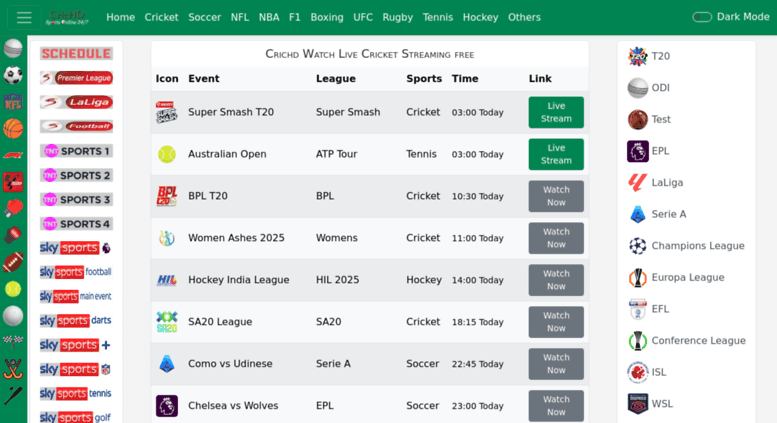Open the SCHEDULE banner
Image resolution: width=777 pixels, height=423 pixels.
(76, 53)
